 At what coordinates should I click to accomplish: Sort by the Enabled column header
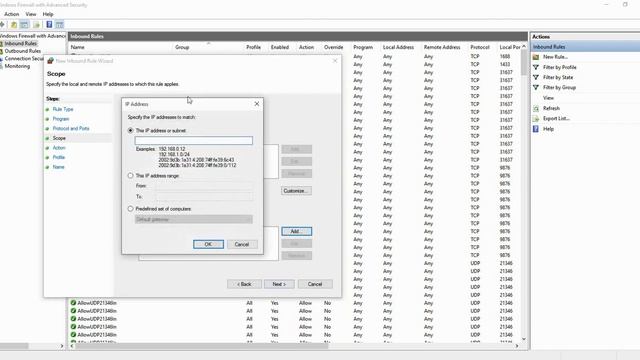click(280, 47)
